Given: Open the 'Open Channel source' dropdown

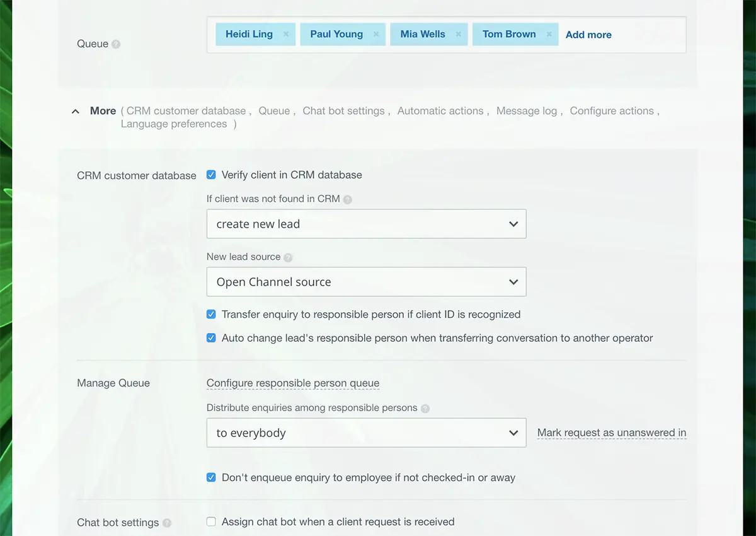Looking at the screenshot, I should click(x=366, y=282).
